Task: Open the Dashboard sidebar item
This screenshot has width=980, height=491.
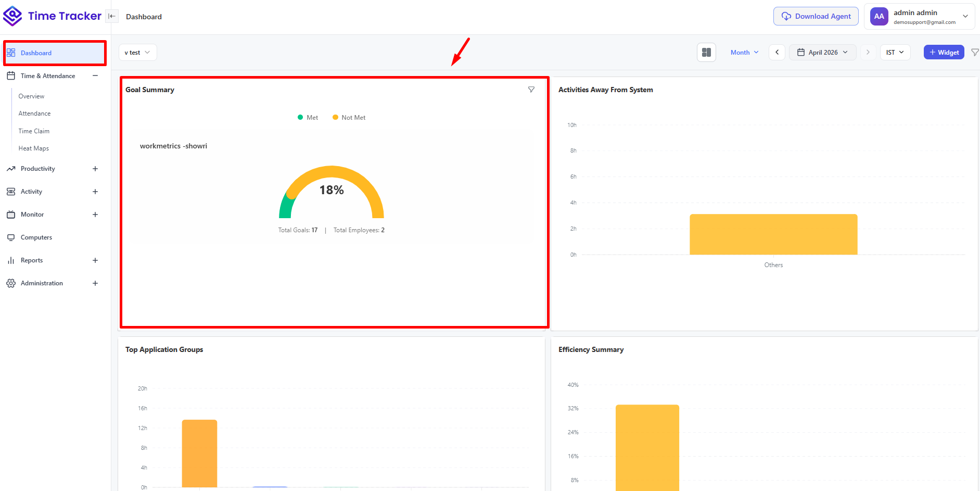Action: point(55,53)
